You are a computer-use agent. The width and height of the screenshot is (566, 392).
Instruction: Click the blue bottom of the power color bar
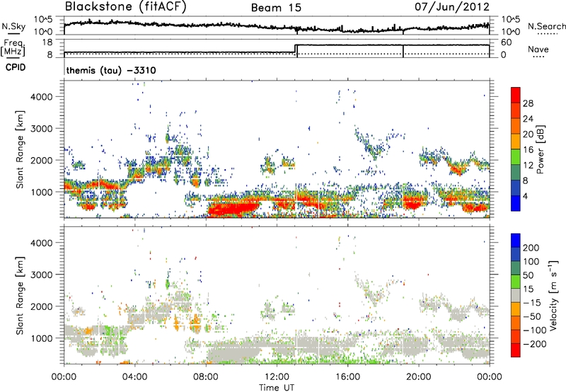pos(516,203)
